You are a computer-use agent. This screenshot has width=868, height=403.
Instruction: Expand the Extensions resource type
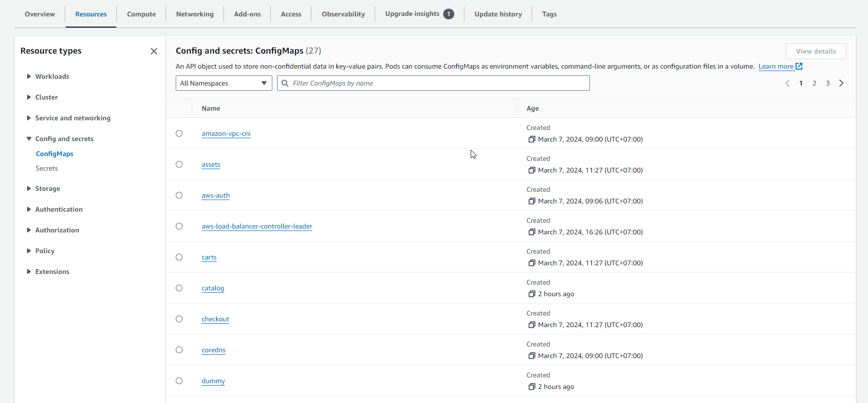point(29,272)
